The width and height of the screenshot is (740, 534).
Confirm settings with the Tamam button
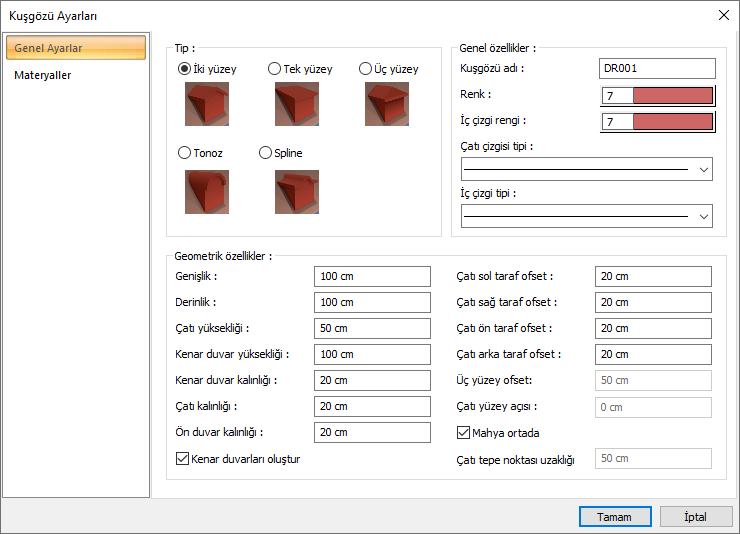point(614,517)
